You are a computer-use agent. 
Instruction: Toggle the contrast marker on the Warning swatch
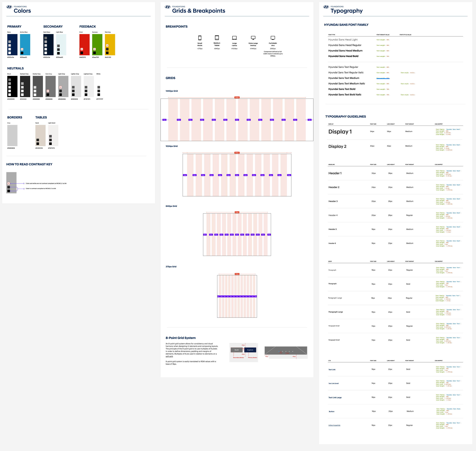[108, 45]
